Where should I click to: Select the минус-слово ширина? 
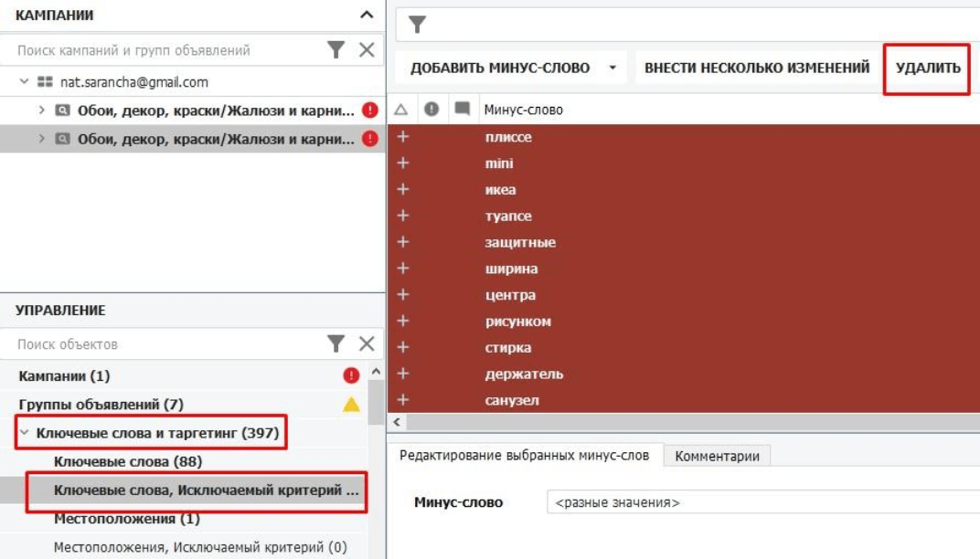(x=511, y=269)
